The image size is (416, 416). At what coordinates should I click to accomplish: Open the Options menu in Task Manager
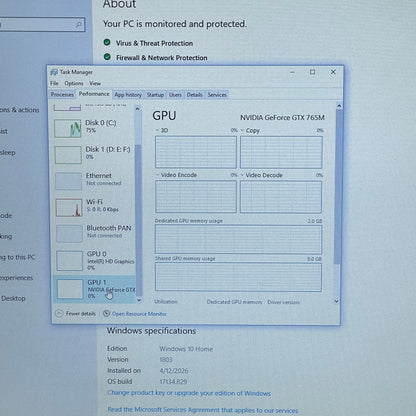click(74, 83)
